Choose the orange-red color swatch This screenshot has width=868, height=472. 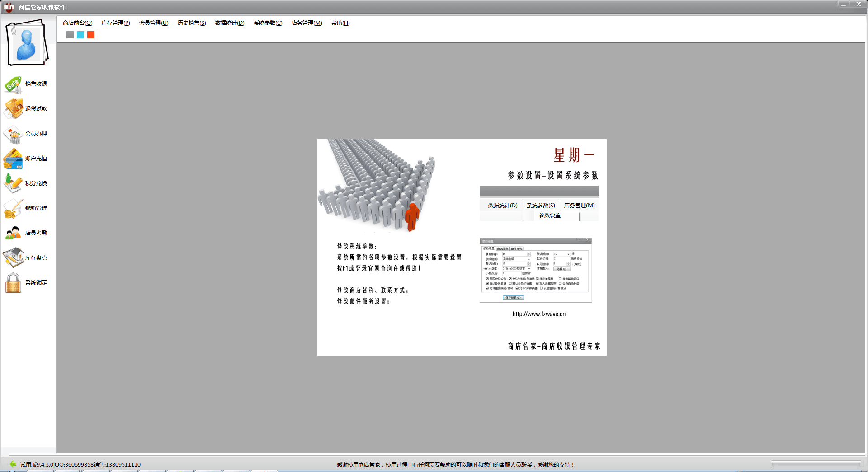tap(91, 35)
